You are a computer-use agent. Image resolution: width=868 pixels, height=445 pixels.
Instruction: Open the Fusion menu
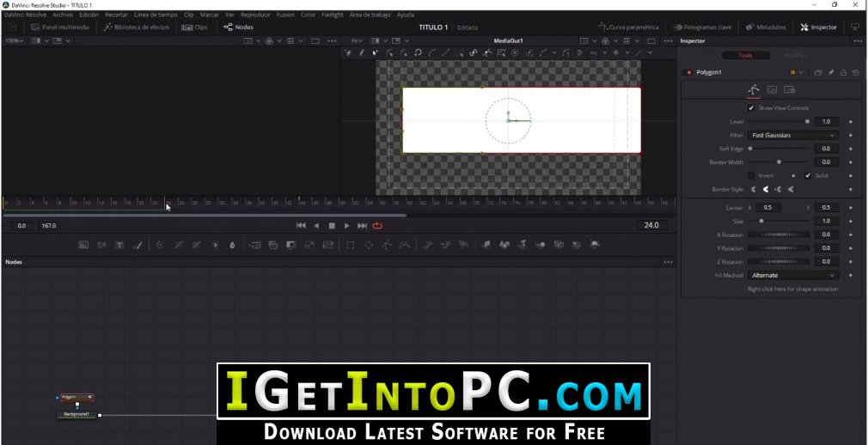point(285,15)
